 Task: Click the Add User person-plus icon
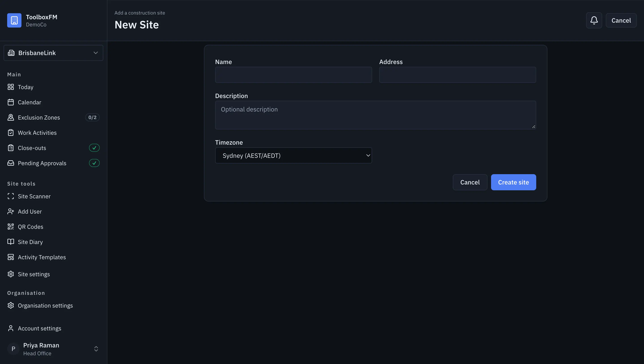[11, 212]
